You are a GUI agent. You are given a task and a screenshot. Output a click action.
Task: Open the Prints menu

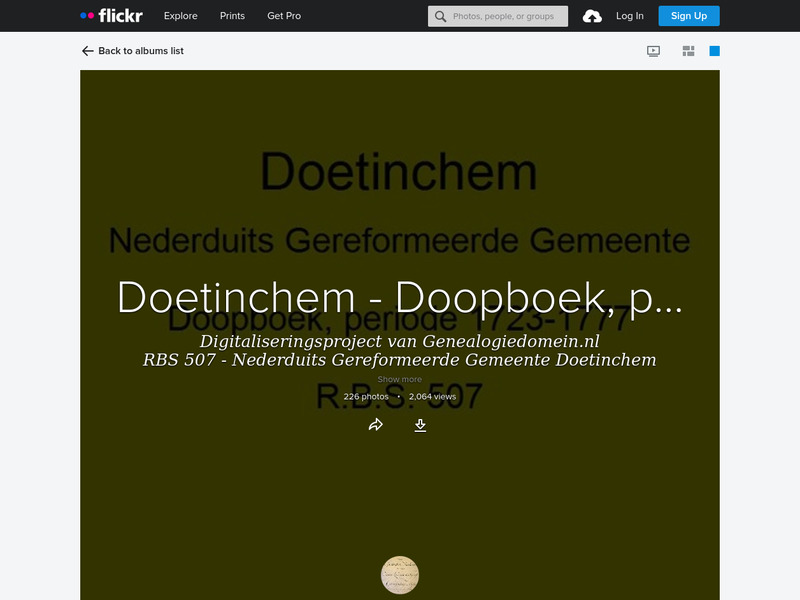click(232, 15)
